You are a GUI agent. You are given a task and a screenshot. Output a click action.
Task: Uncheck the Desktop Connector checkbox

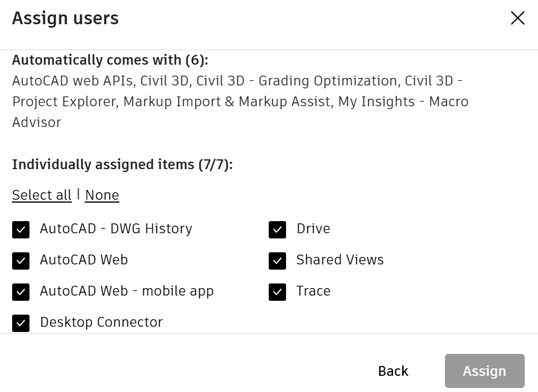pyautogui.click(x=21, y=323)
